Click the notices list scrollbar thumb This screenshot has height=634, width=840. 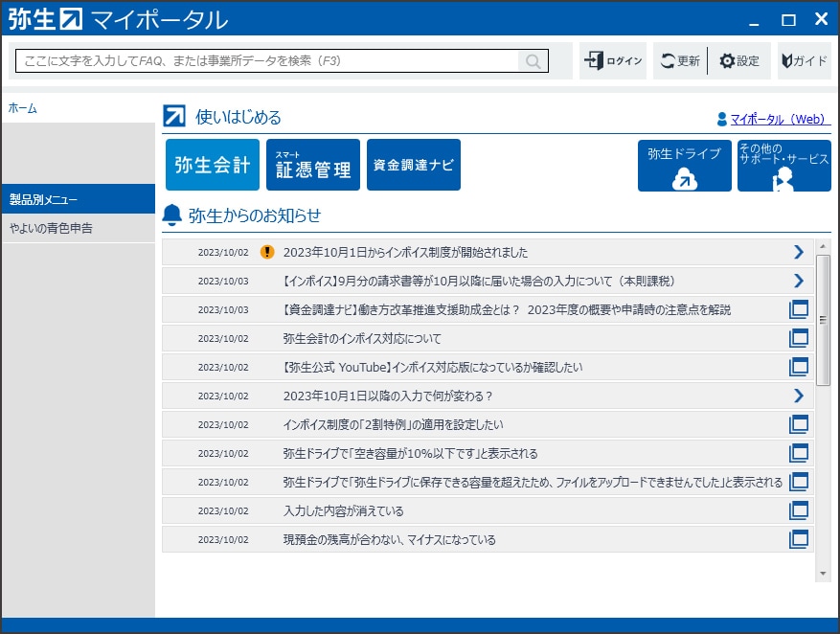click(823, 320)
